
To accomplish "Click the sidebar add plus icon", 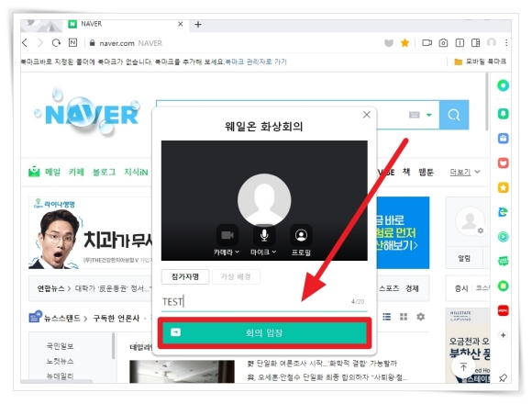I will (504, 335).
